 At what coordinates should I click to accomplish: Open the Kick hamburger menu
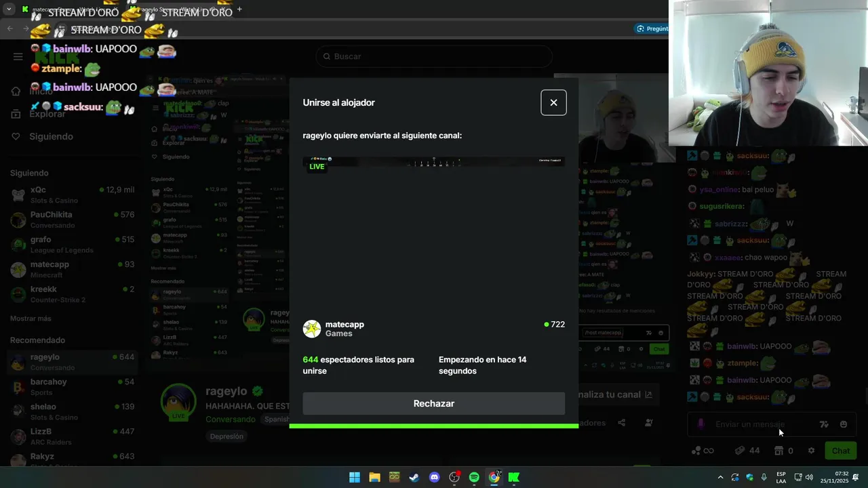point(18,56)
